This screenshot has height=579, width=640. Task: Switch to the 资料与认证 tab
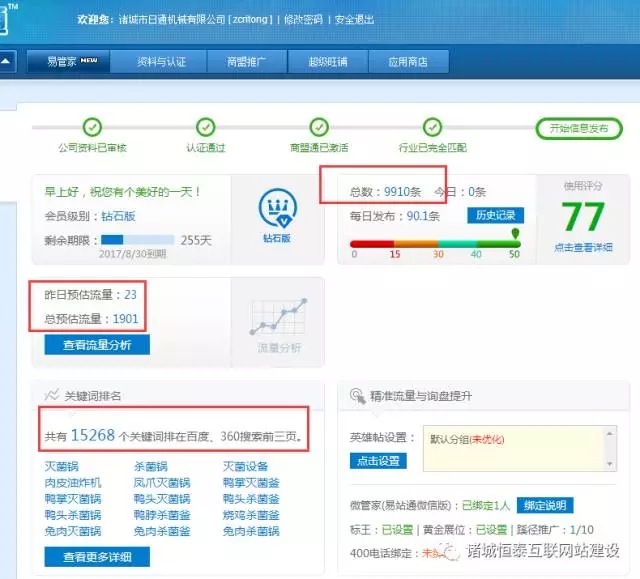[161, 62]
